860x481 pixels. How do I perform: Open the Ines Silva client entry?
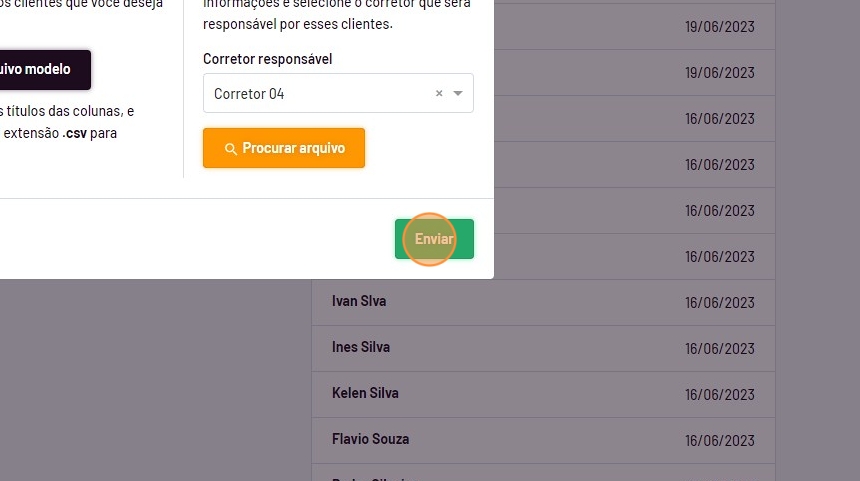pos(361,347)
